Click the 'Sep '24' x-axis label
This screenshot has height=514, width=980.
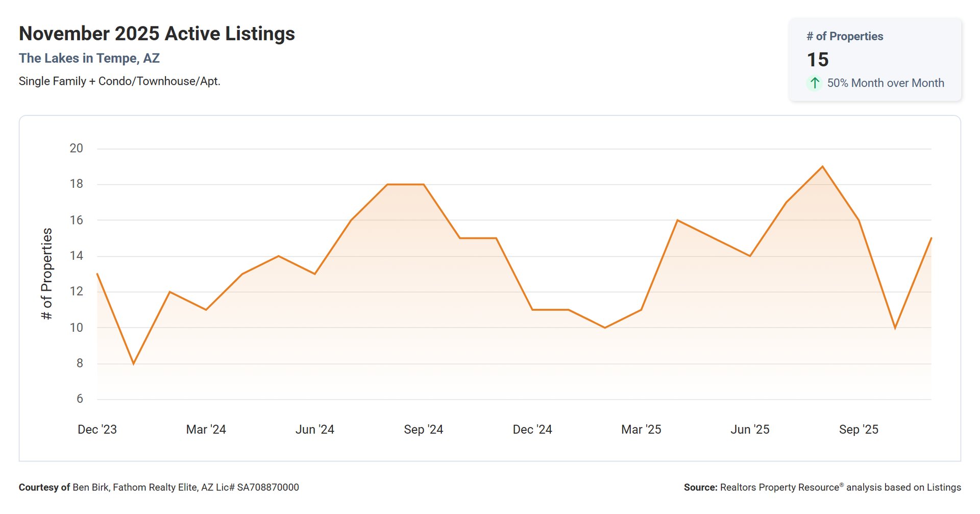(x=423, y=429)
